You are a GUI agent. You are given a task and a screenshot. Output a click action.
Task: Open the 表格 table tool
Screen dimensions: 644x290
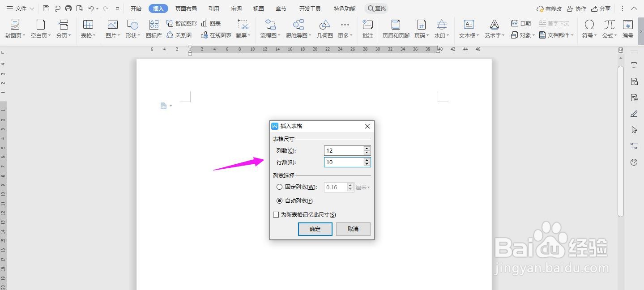[88, 29]
